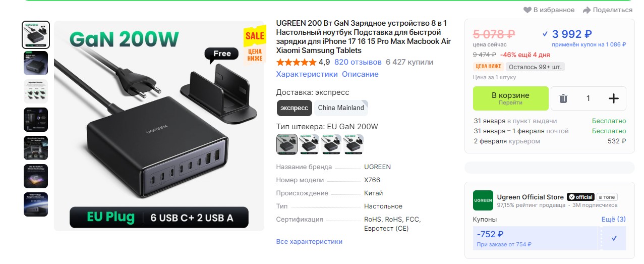Click the official verified badge
This screenshot has height=264, width=644.
click(x=580, y=197)
